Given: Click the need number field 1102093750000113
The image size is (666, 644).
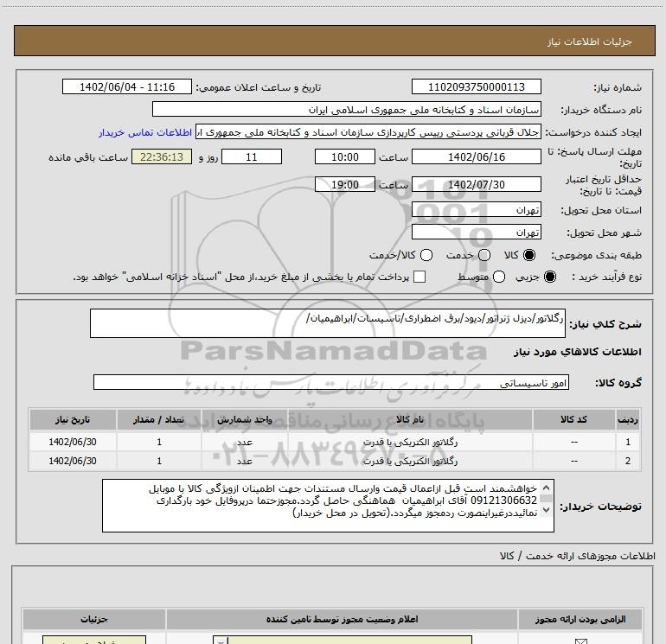Looking at the screenshot, I should tap(476, 87).
